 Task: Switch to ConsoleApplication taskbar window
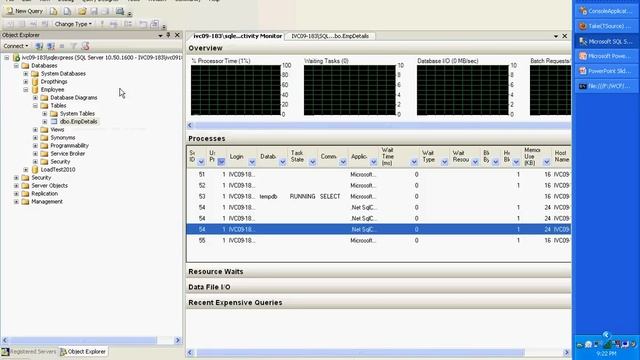(x=607, y=11)
